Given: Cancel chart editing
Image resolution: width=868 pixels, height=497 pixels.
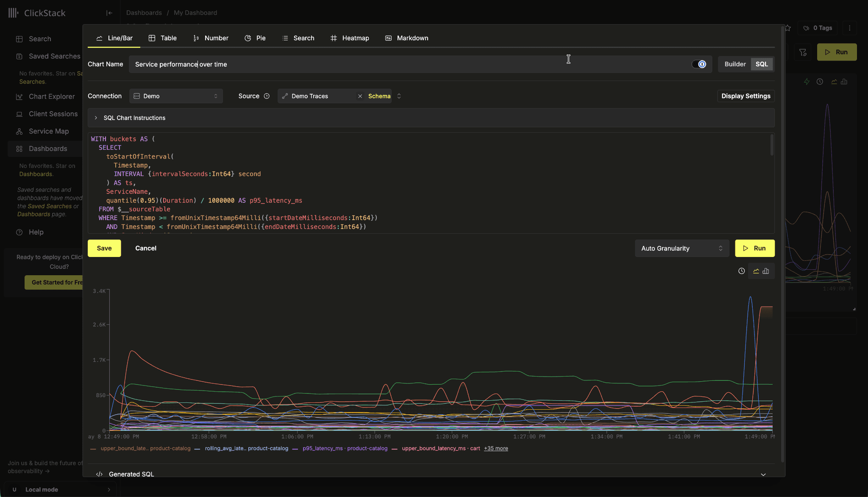Looking at the screenshot, I should tap(146, 248).
